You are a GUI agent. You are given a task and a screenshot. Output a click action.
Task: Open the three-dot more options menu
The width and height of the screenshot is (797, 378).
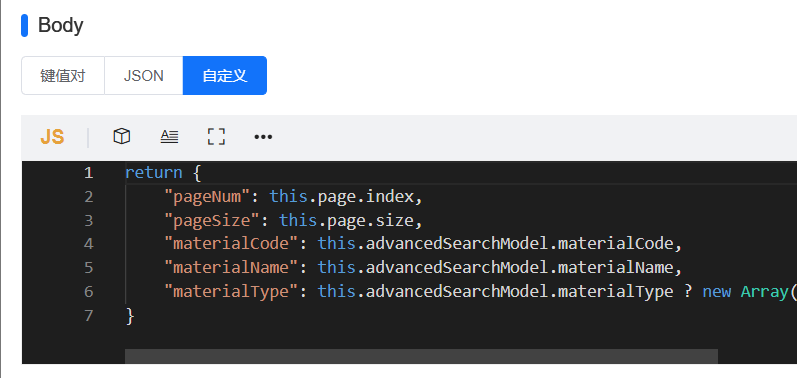pyautogui.click(x=263, y=137)
